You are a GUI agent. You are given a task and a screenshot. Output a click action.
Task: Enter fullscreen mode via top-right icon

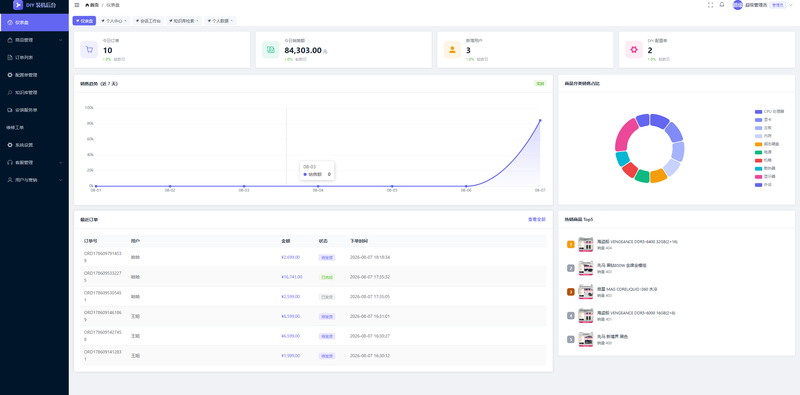[710, 5]
